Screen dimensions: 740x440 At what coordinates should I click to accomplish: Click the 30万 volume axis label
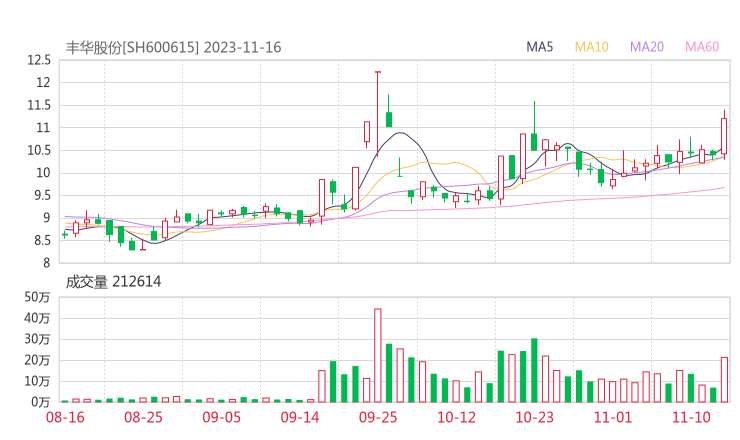pos(37,339)
